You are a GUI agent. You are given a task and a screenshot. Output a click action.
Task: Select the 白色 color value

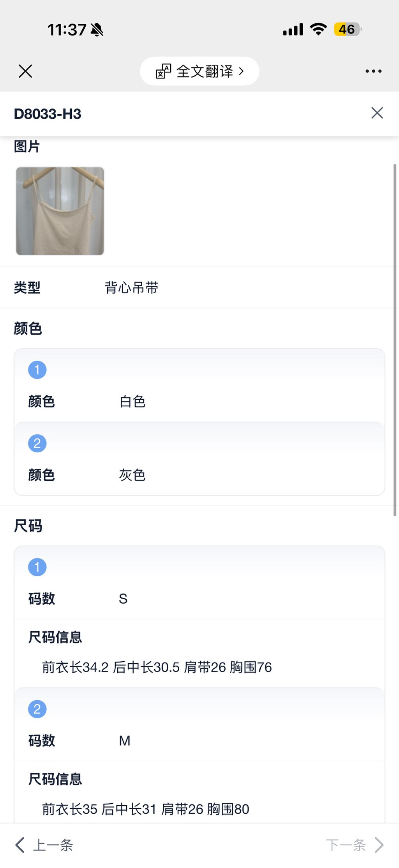click(x=132, y=402)
